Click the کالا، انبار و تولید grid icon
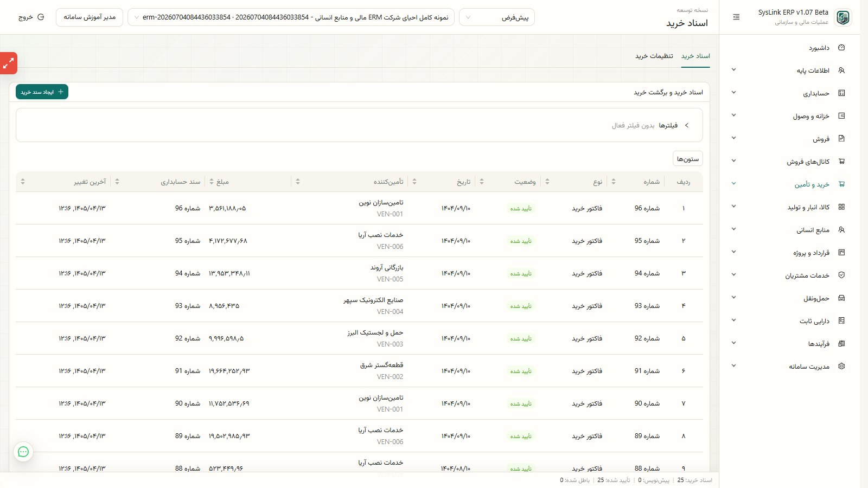The height and width of the screenshot is (488, 868). click(x=841, y=207)
